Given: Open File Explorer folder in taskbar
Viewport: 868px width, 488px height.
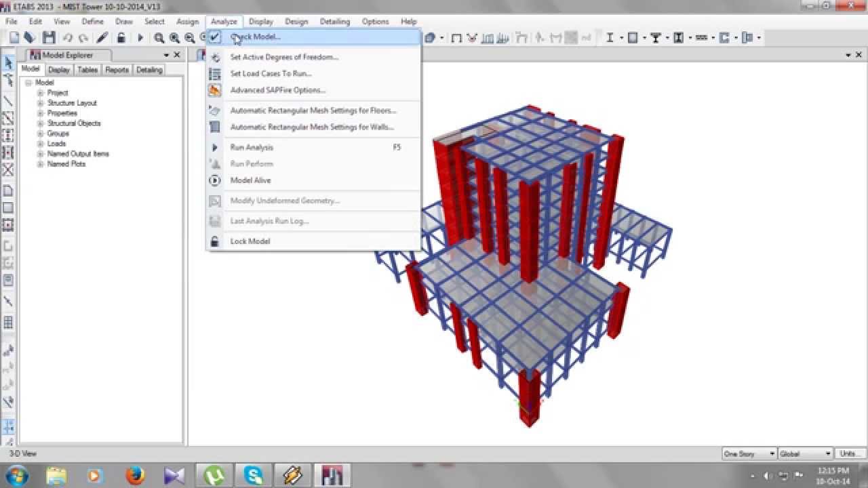Looking at the screenshot, I should (x=57, y=475).
